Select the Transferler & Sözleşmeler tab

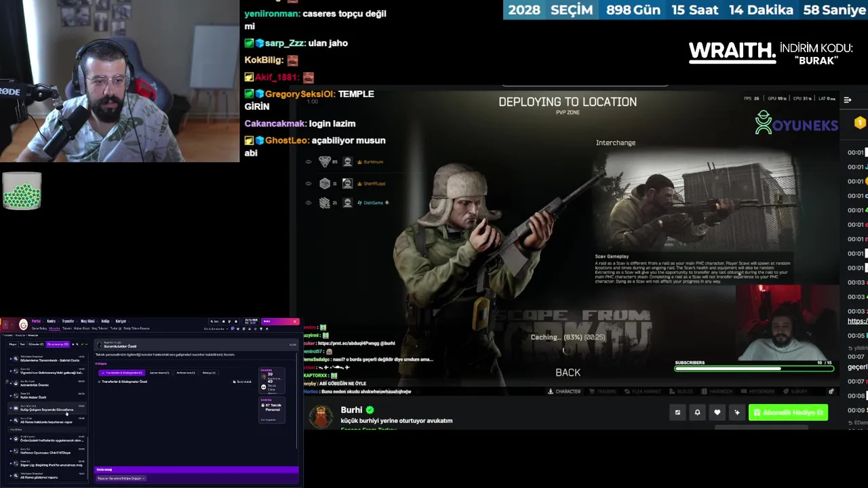[122, 373]
